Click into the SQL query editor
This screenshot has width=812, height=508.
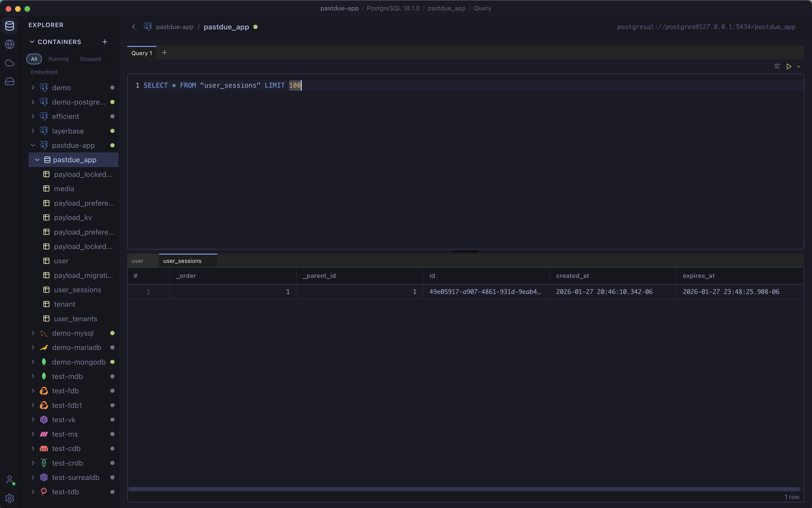465,161
